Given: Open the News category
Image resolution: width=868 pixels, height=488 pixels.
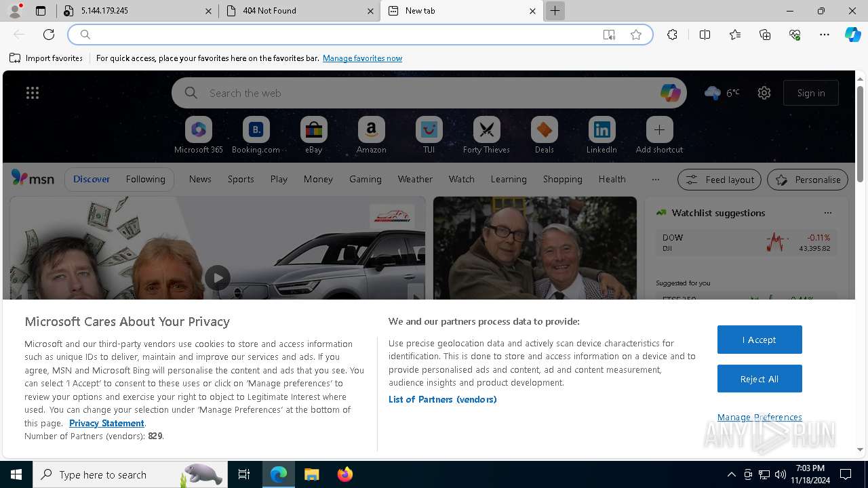Looking at the screenshot, I should coord(200,179).
